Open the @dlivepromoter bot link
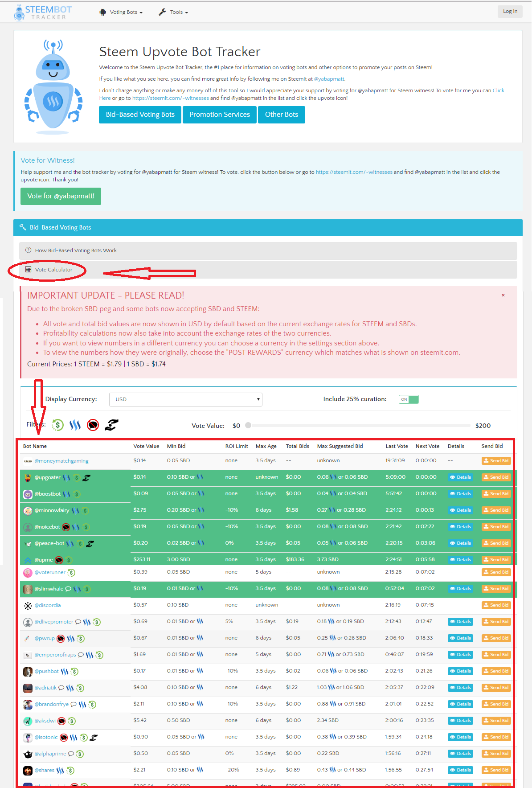532x788 pixels. click(53, 622)
